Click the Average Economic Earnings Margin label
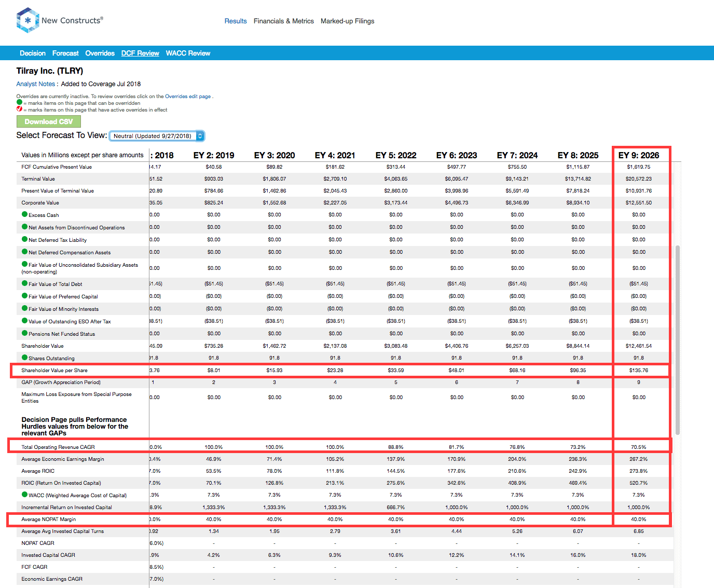This screenshot has width=714, height=588. (x=63, y=459)
